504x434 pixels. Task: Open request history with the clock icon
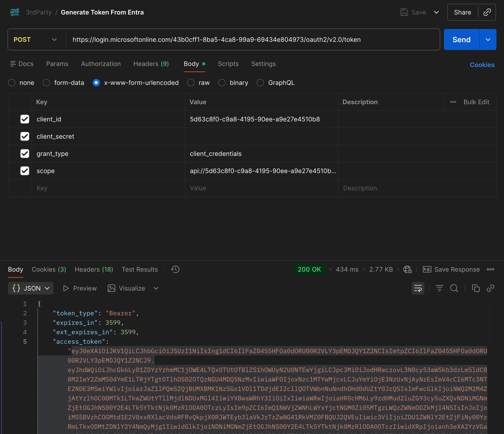point(175,269)
